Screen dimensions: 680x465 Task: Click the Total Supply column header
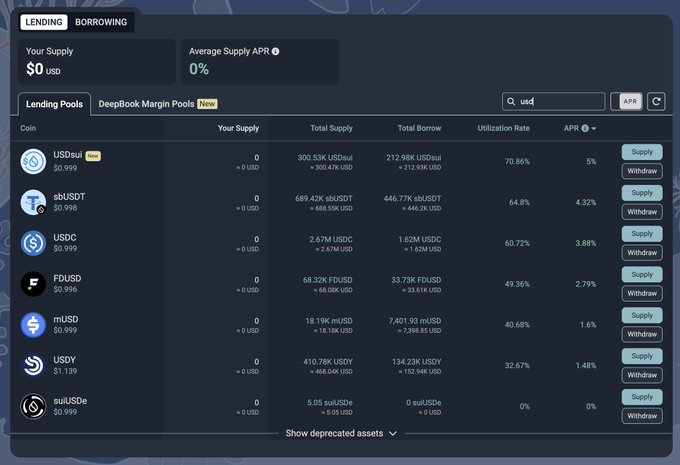(x=331, y=128)
